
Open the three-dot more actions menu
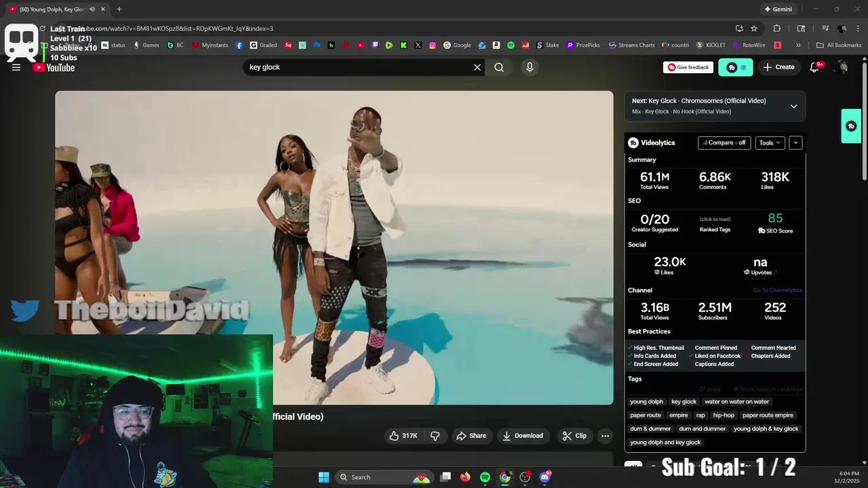pyautogui.click(x=606, y=436)
